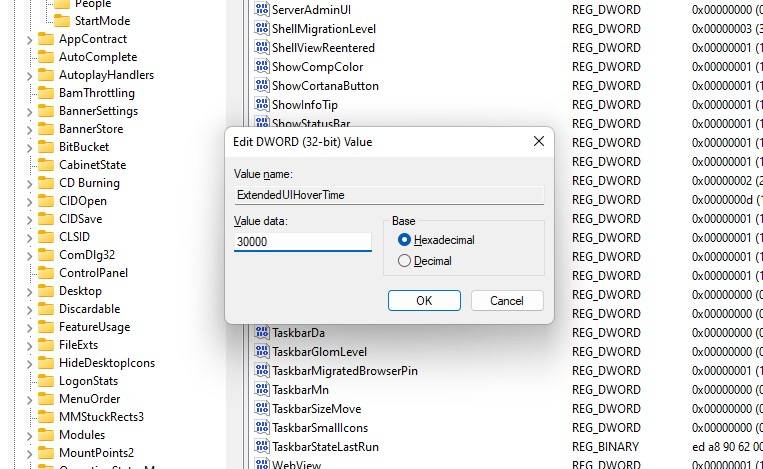The width and height of the screenshot is (763, 469).
Task: Click the TaskbarDa value icon
Action: [x=262, y=332]
